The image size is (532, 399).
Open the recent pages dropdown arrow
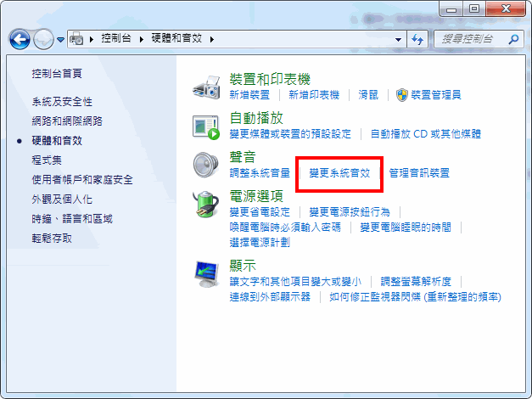click(61, 40)
